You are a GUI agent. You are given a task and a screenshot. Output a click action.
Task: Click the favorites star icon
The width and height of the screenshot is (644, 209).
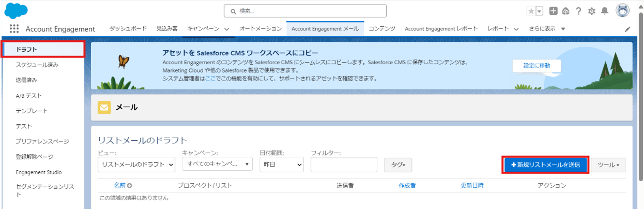531,11
